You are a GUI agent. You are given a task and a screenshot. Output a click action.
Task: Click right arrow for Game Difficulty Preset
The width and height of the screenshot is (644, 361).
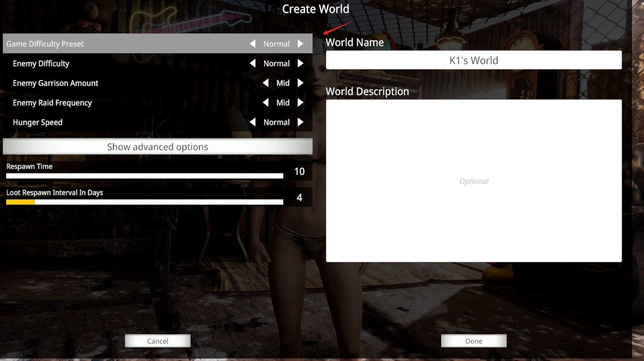(x=301, y=44)
